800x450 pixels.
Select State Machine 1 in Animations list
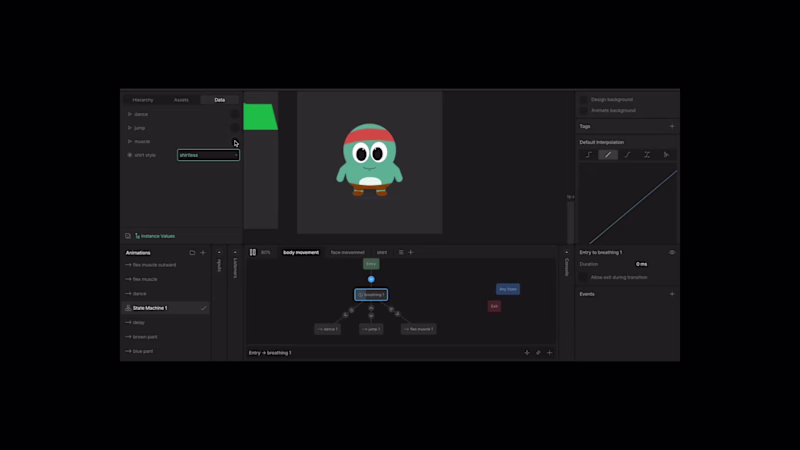point(166,308)
